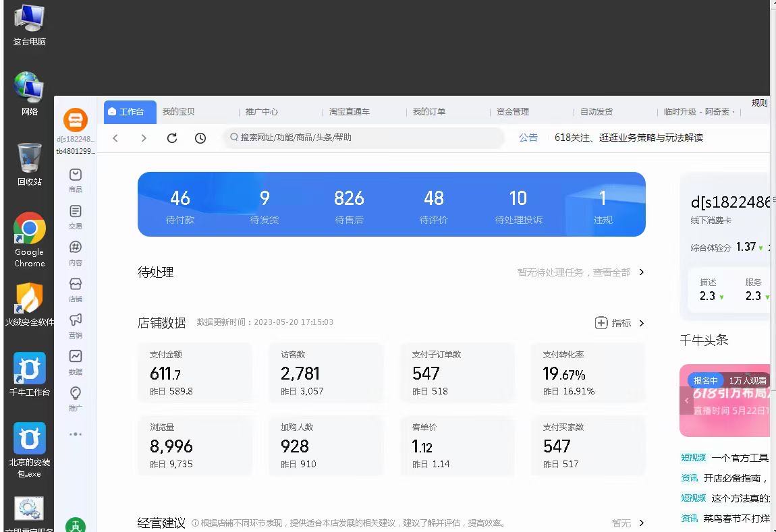Open 这台电脑 desktop icon
The height and width of the screenshot is (532, 776).
29,25
